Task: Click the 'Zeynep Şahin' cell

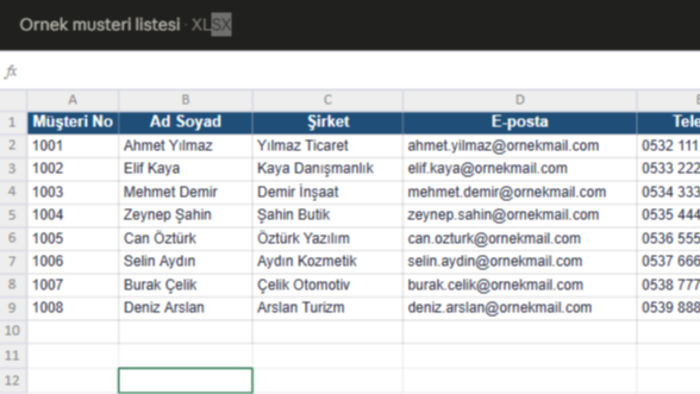Action: 185,215
